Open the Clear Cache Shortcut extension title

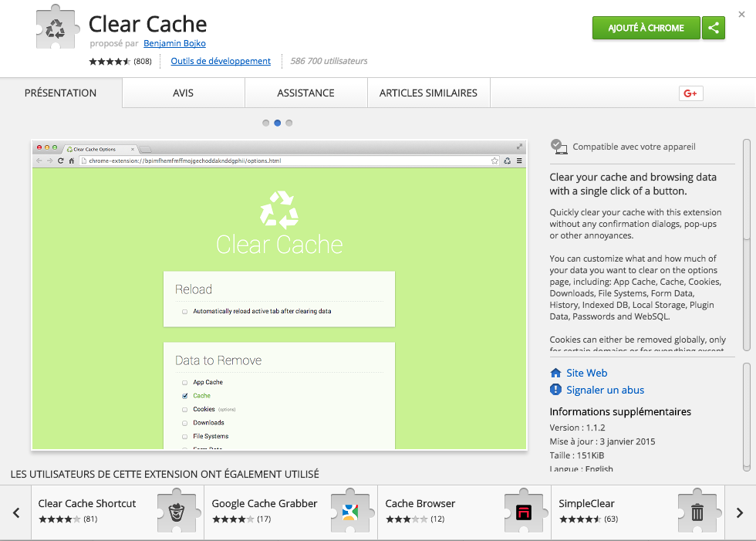pos(86,503)
